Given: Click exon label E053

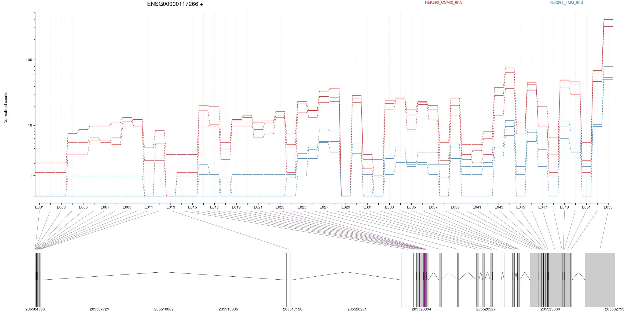Looking at the screenshot, I should [608, 207].
